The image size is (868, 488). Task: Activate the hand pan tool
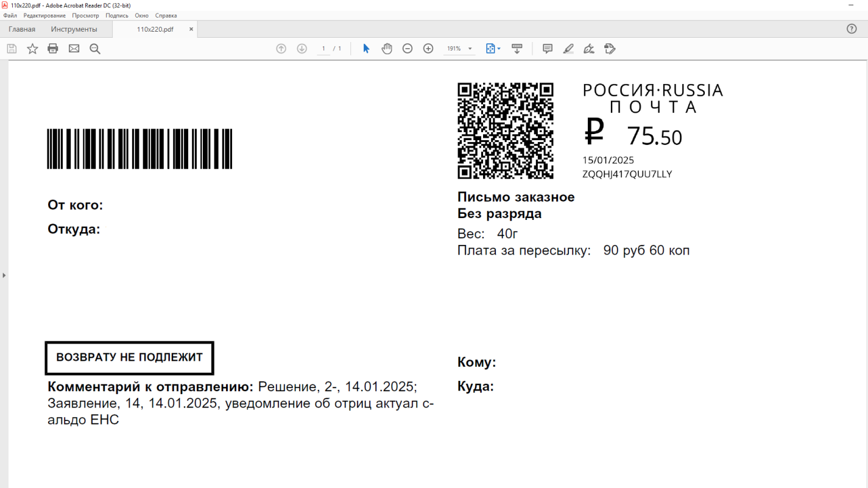tap(387, 49)
